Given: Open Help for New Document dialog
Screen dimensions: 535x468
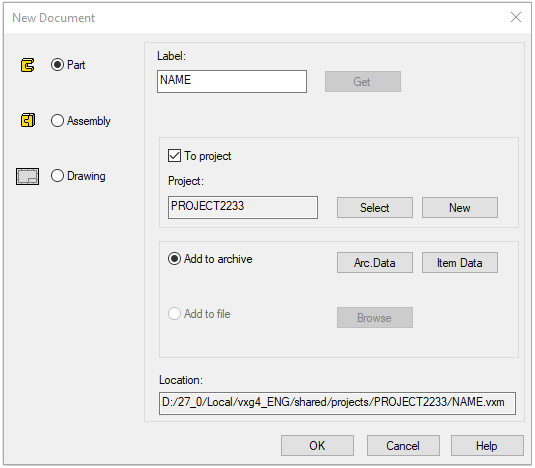Looking at the screenshot, I should pyautogui.click(x=487, y=445).
